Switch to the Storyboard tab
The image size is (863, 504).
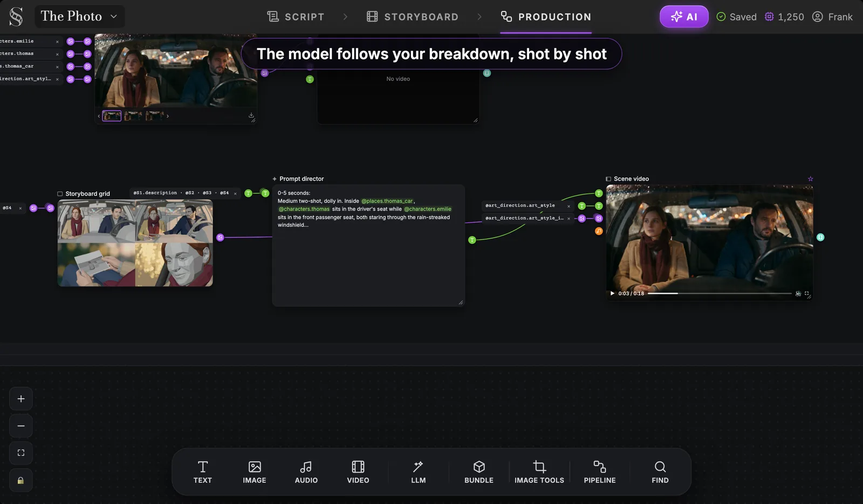(x=412, y=17)
